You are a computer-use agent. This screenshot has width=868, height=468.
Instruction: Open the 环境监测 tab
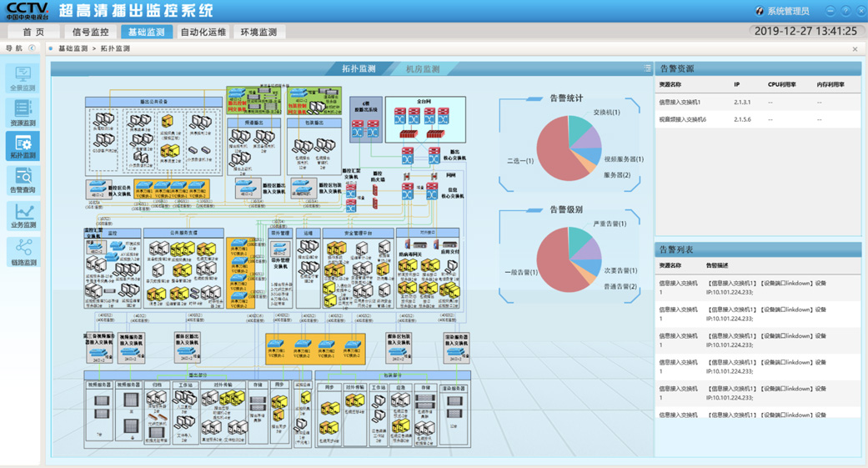[x=258, y=32]
